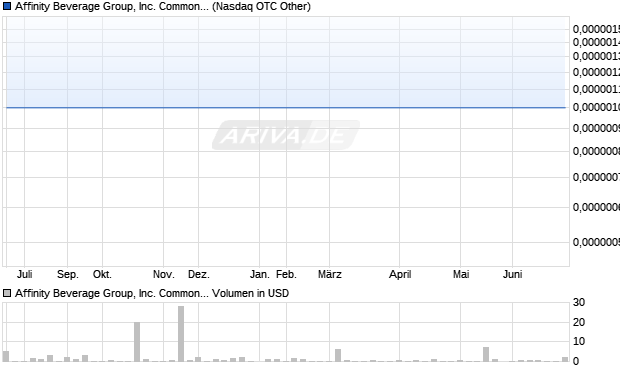This screenshot has width=620, height=371.
Task: Click the 'Nov.' axis label
Action: 164,274
